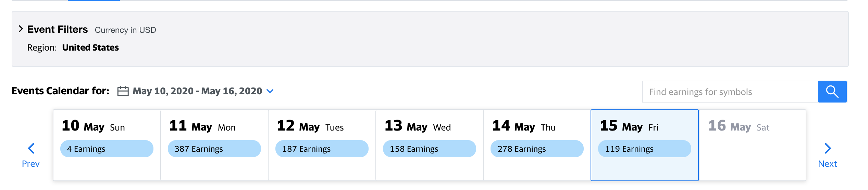Click the Event Filters heading

tap(58, 29)
